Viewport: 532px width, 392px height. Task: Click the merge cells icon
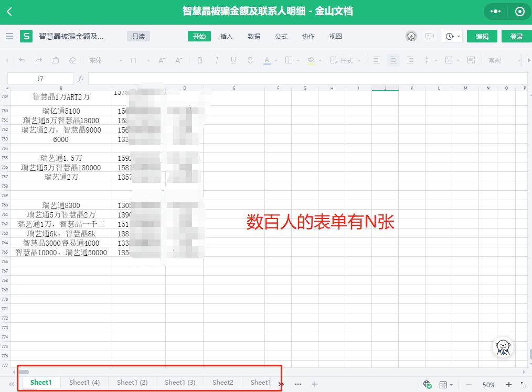pyautogui.click(x=449, y=60)
